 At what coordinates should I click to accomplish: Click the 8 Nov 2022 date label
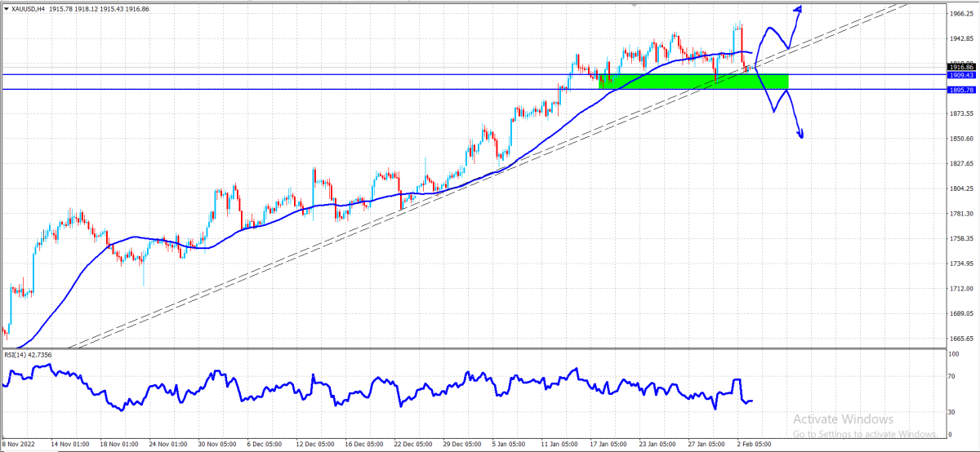click(20, 445)
